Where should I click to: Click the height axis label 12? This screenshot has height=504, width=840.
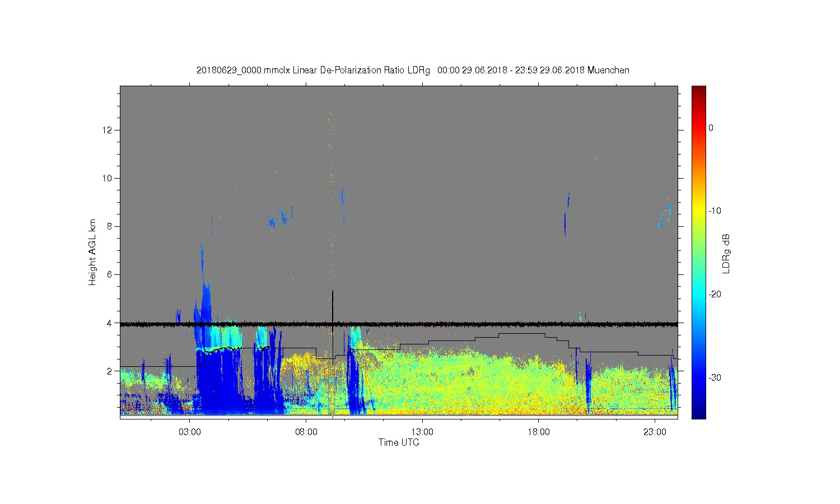click(109, 130)
